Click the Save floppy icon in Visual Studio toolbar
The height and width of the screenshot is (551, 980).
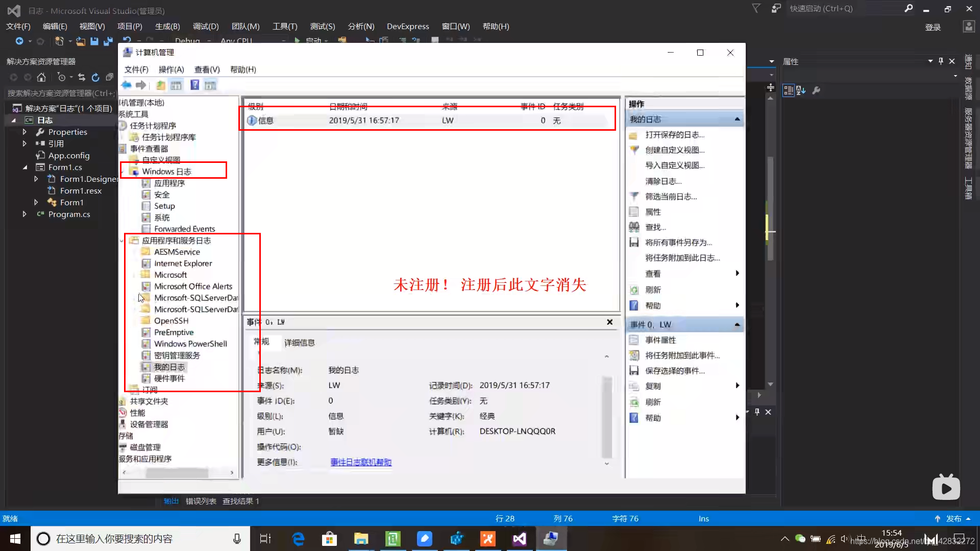tap(94, 41)
